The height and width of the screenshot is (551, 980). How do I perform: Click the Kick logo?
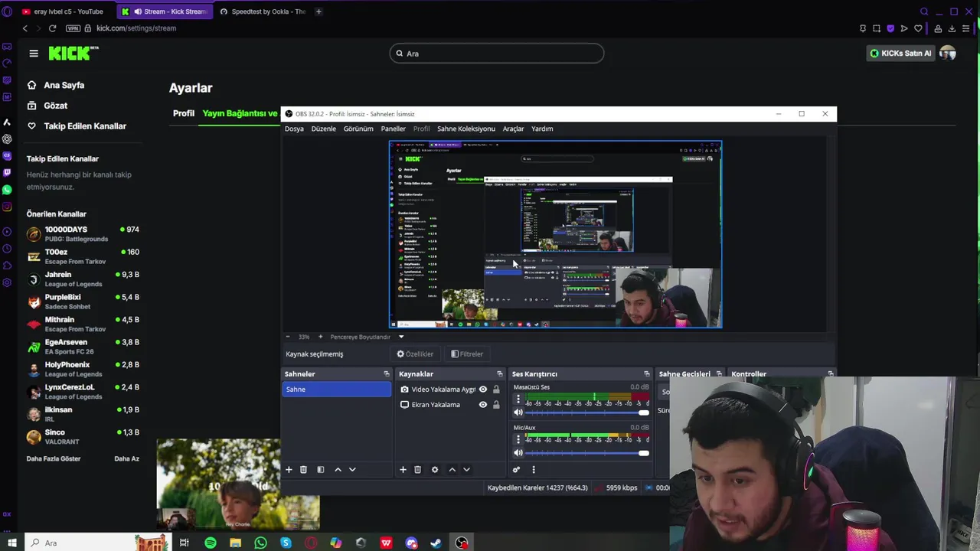[x=73, y=53]
